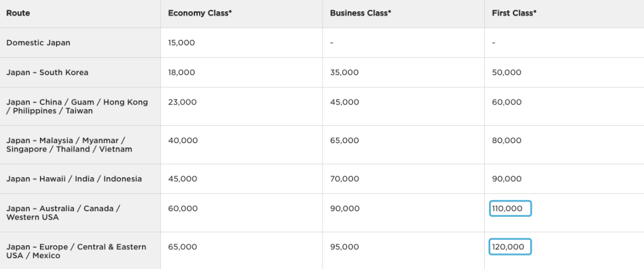Click the First Class column header
The width and height of the screenshot is (644, 269).
514,13
